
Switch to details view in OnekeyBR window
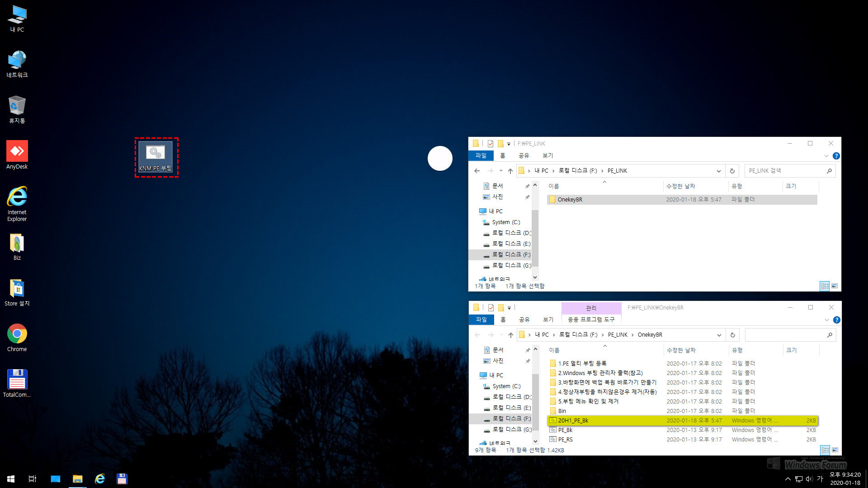(826, 450)
